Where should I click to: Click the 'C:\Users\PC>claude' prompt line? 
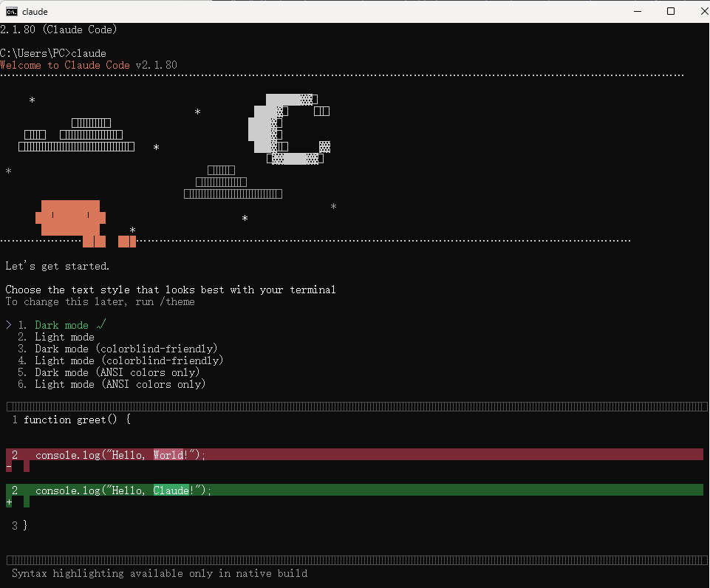pos(53,53)
